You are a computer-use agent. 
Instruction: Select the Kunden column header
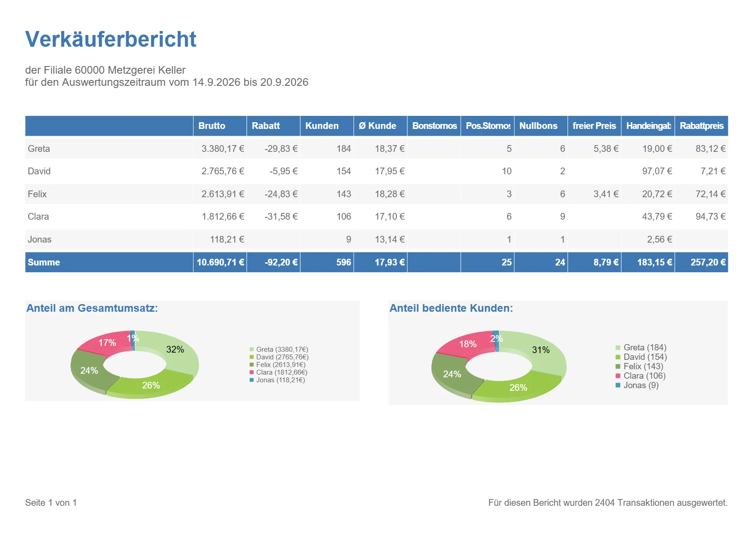(327, 126)
